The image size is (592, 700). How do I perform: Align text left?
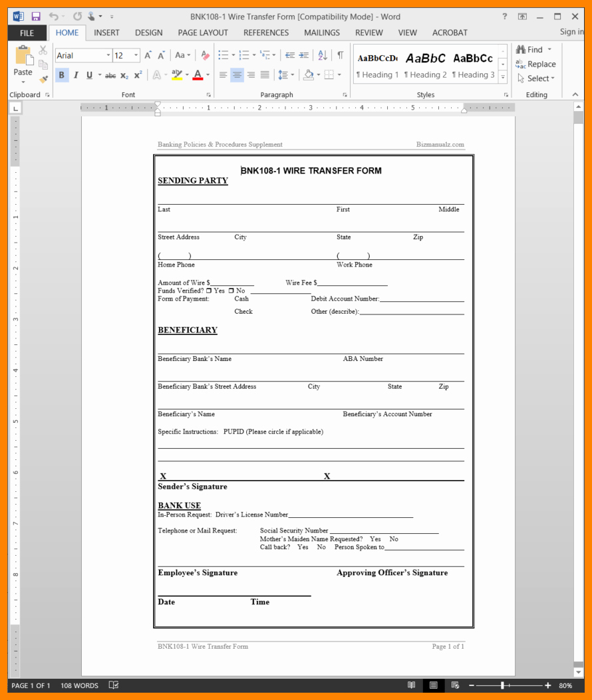pyautogui.click(x=223, y=75)
